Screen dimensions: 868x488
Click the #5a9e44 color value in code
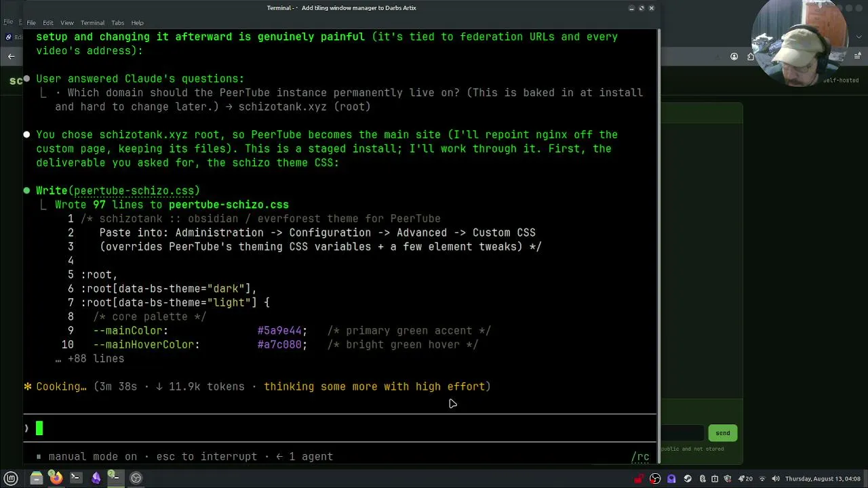point(279,331)
